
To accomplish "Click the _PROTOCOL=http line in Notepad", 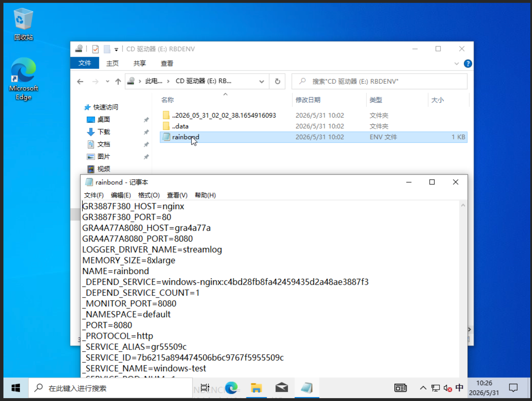I will (117, 336).
